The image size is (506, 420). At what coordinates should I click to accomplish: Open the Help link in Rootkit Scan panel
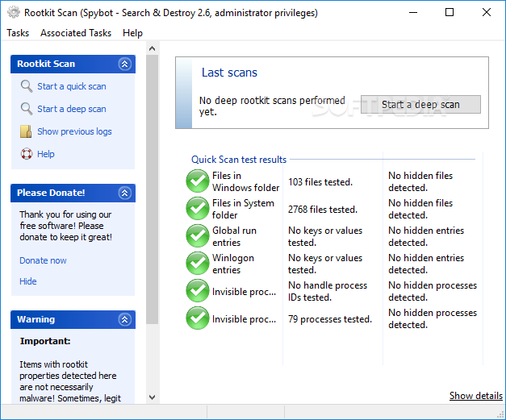pos(46,154)
